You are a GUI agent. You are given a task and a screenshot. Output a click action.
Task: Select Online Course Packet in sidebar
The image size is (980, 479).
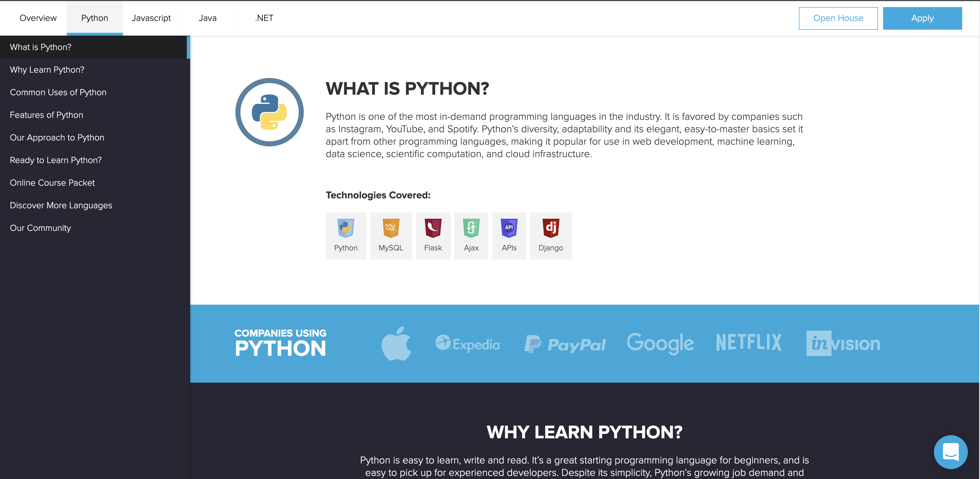[x=52, y=183]
